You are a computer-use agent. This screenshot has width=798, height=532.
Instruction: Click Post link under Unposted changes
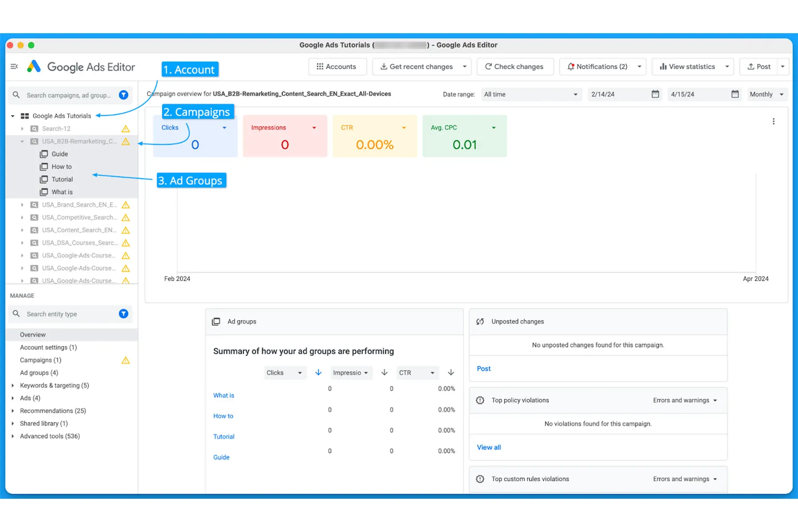point(484,368)
